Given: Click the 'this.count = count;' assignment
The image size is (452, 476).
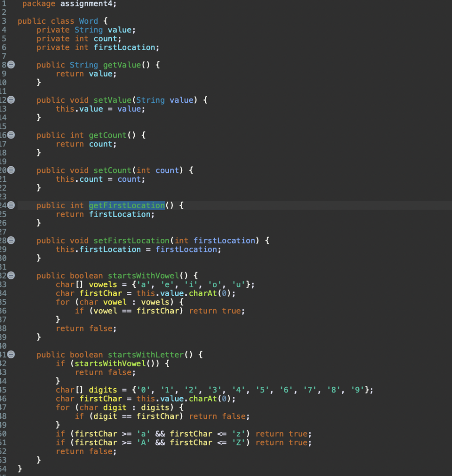Looking at the screenshot, I should pos(100,179).
